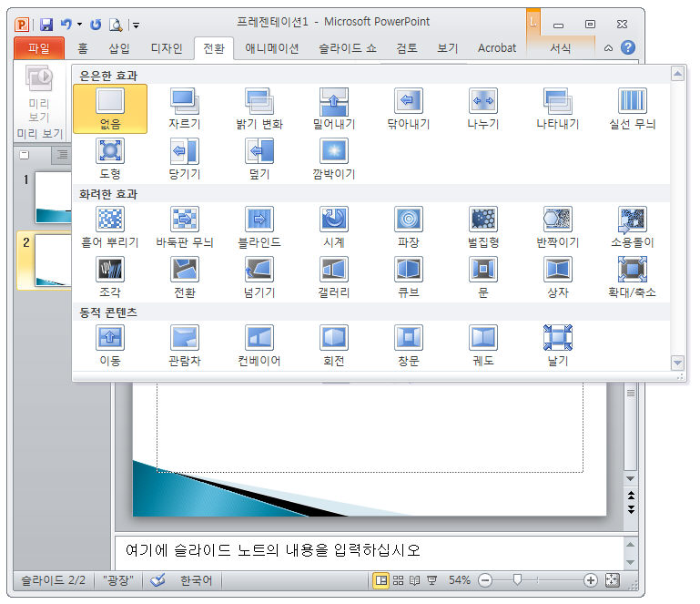
Task: Switch to Normal view in status bar
Action: pos(380,580)
